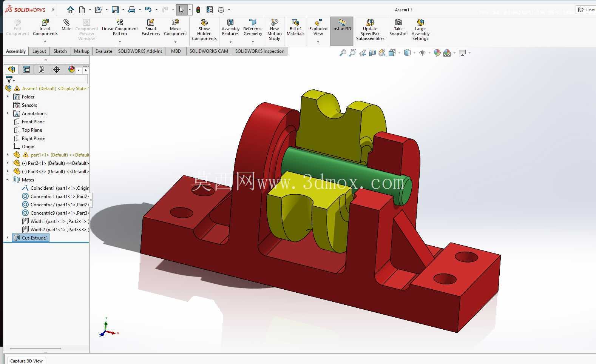Open the Evaluate tab
596x364 pixels.
pos(104,51)
